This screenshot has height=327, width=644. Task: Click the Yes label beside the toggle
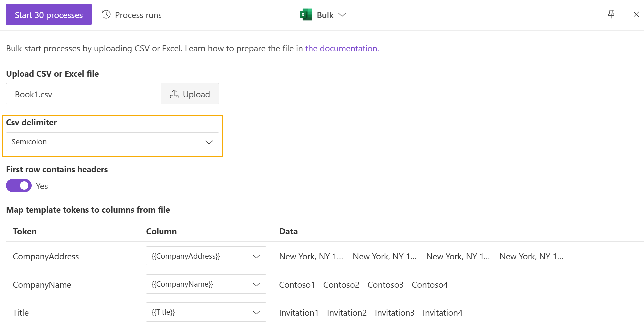(42, 186)
